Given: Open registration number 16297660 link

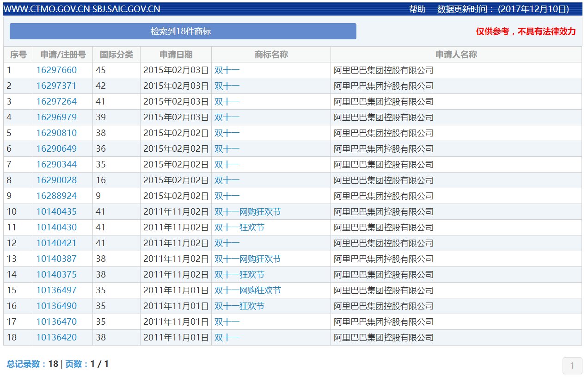Looking at the screenshot, I should click(x=56, y=70).
